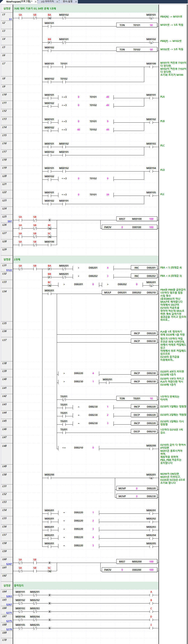Image resolution: width=188 pixels, height=644 pixels.
Task: Select the MOVP 0 D00230 instruction
Action: tap(137, 496)
